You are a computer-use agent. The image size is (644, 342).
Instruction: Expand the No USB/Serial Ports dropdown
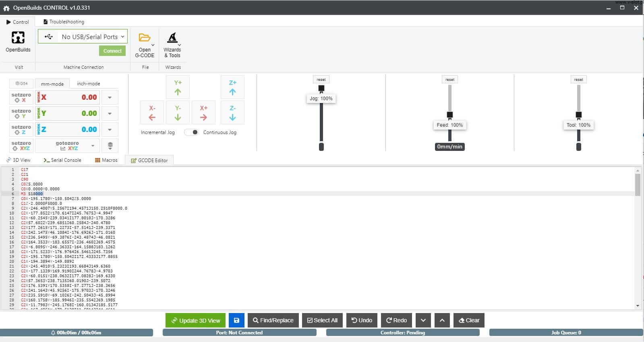[83, 37]
